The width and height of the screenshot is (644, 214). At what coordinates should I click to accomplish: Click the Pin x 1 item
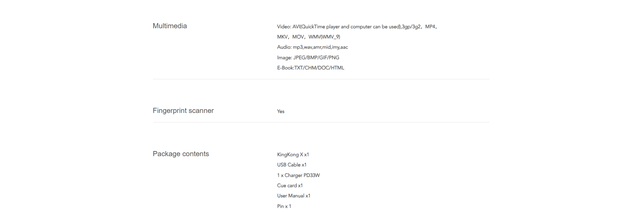(284, 206)
